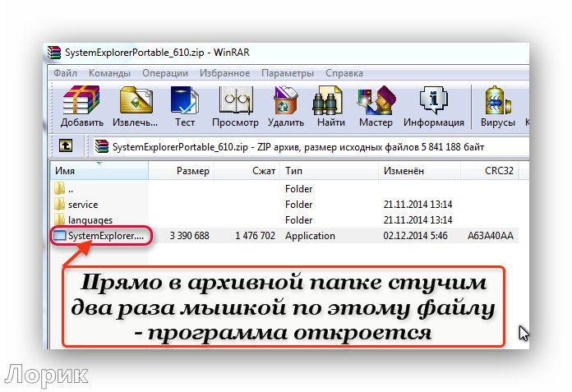This screenshot has height=392, width=572.
Task: Click 'Folder' type in '..' row
Action: click(298, 189)
